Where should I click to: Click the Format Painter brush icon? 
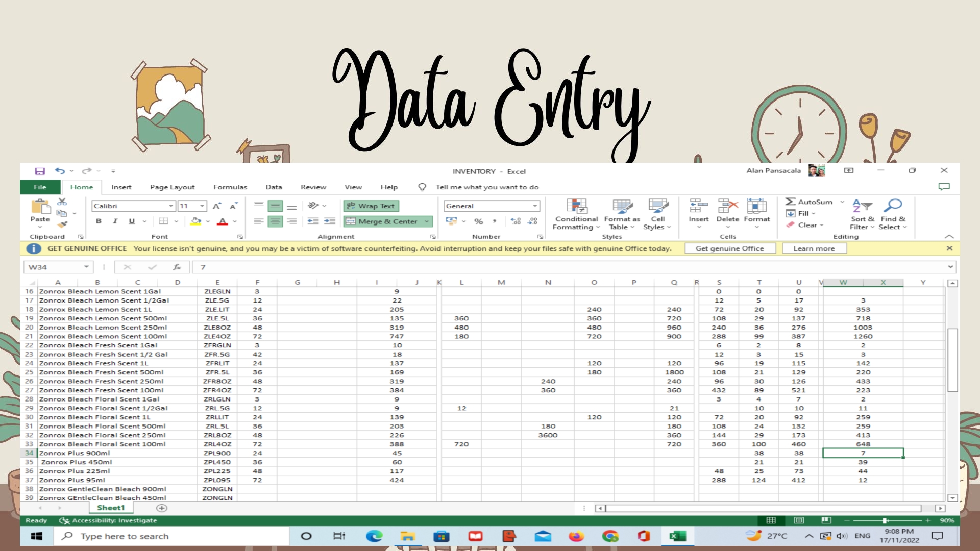point(62,224)
